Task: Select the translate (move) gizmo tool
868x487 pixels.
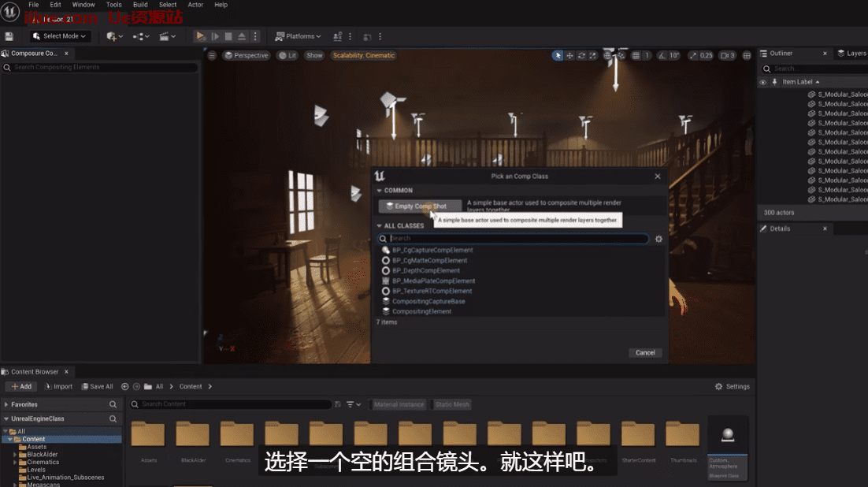Action: pos(569,55)
